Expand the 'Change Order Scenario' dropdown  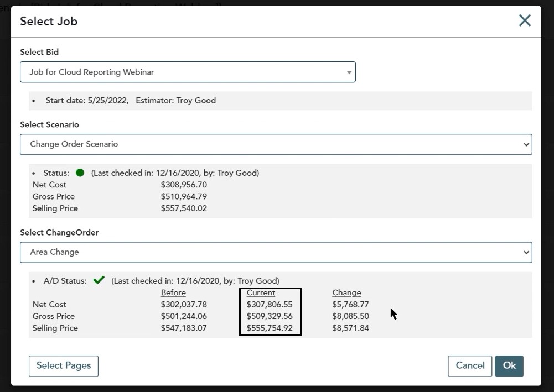pos(271,144)
